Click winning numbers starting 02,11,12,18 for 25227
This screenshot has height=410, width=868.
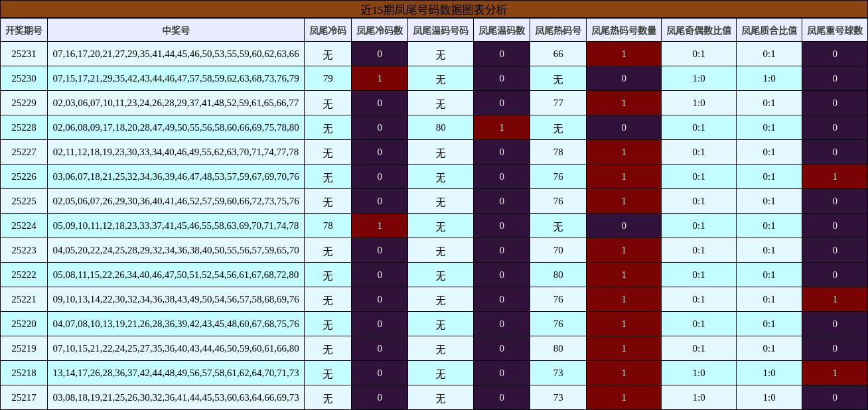point(176,152)
